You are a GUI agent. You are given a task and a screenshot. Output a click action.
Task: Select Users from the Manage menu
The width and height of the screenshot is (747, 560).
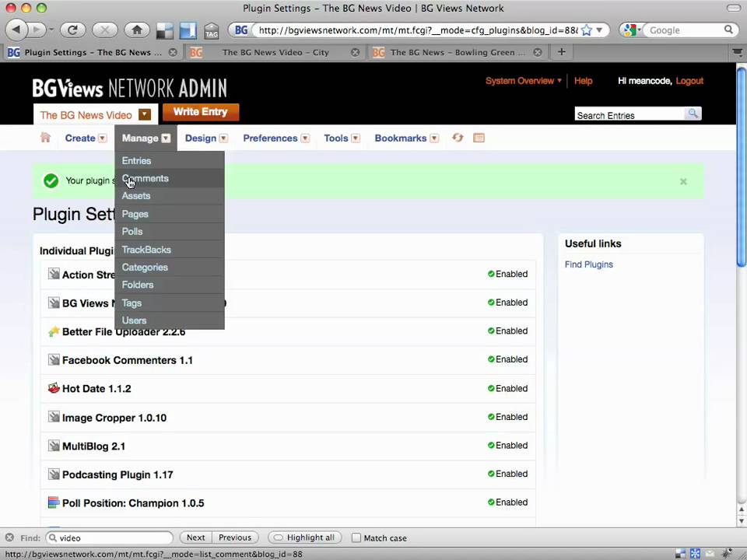(169, 320)
